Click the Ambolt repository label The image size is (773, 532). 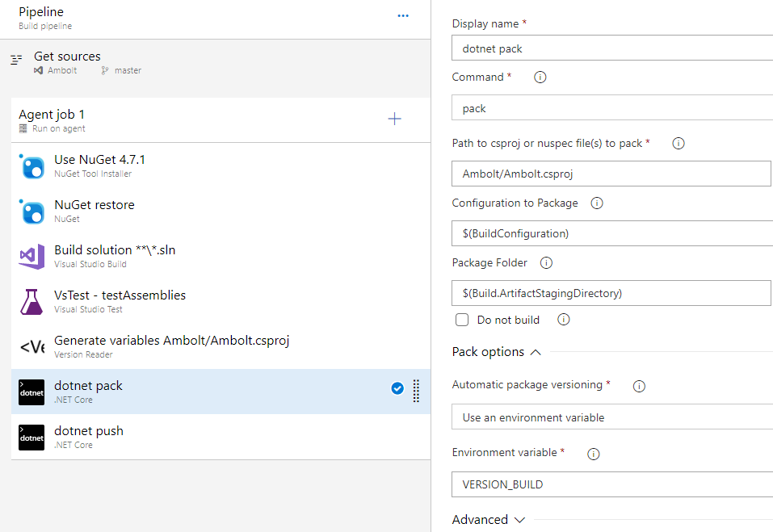tap(62, 70)
